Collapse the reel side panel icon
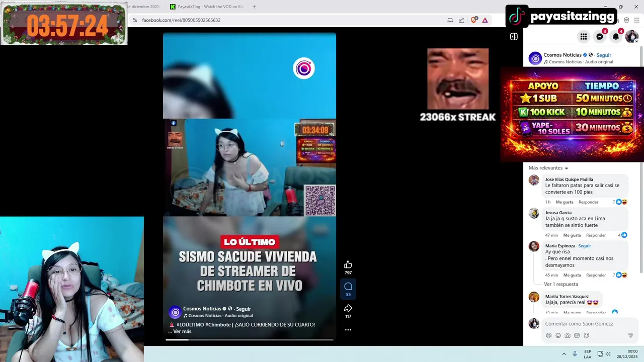Viewport: 644px width, 362px height. click(x=514, y=36)
